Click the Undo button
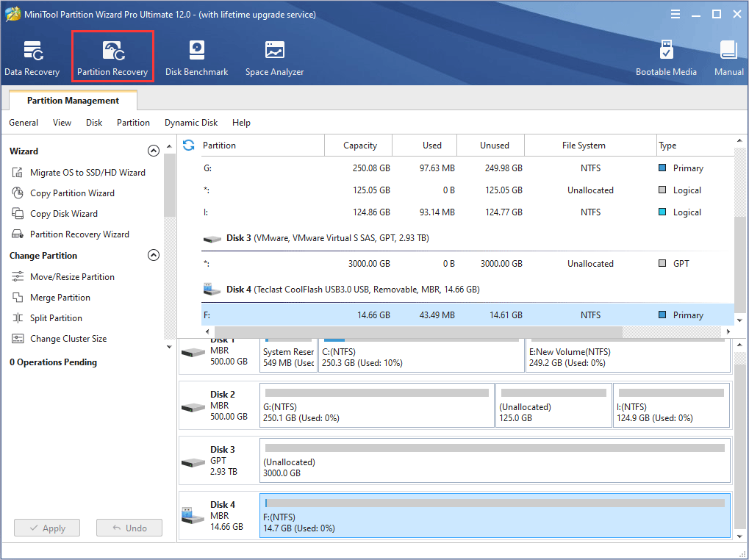The height and width of the screenshot is (560, 749). click(129, 528)
